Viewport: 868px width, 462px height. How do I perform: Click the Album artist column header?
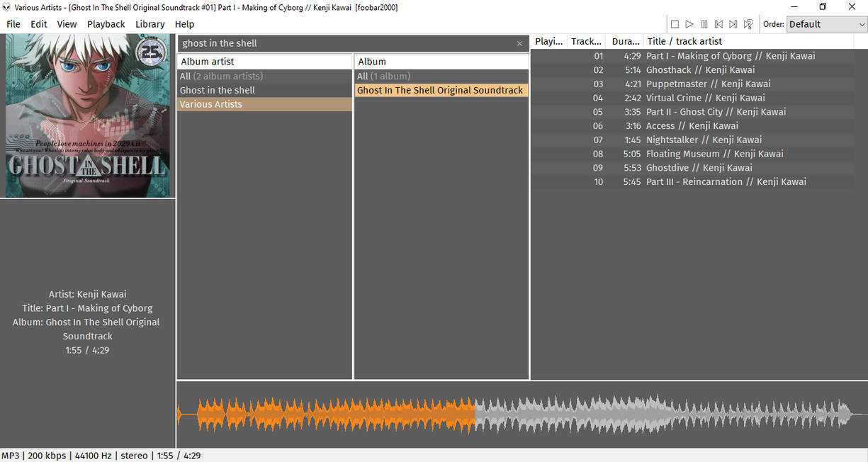click(x=265, y=62)
